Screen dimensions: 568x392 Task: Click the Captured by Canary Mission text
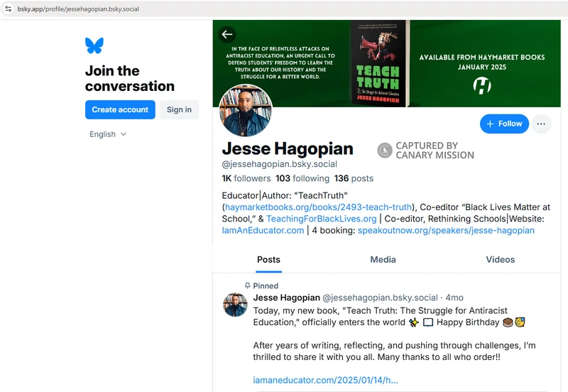click(435, 151)
